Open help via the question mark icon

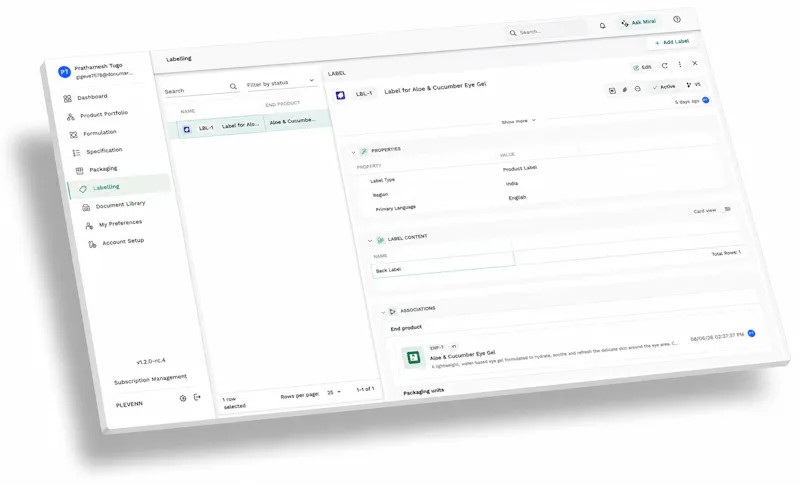(x=677, y=19)
